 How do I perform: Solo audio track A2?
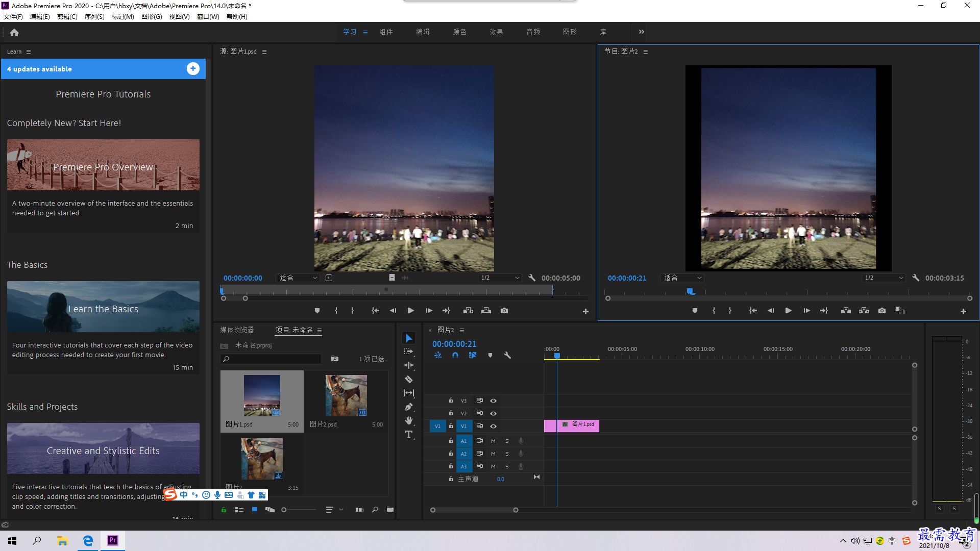coord(507,454)
